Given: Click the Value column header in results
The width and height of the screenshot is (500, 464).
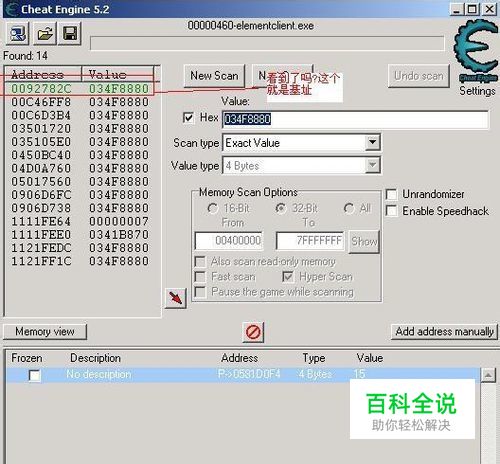Looking at the screenshot, I should point(118,75).
